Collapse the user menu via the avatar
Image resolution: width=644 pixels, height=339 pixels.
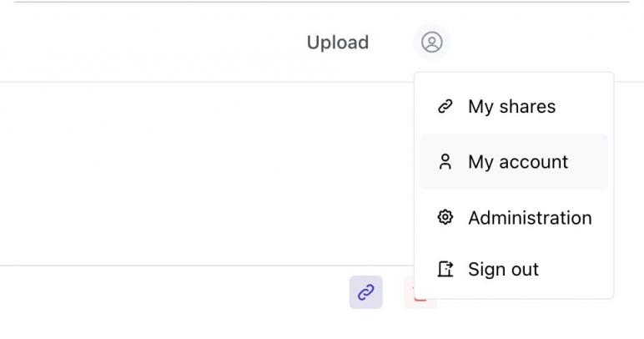coord(431,42)
